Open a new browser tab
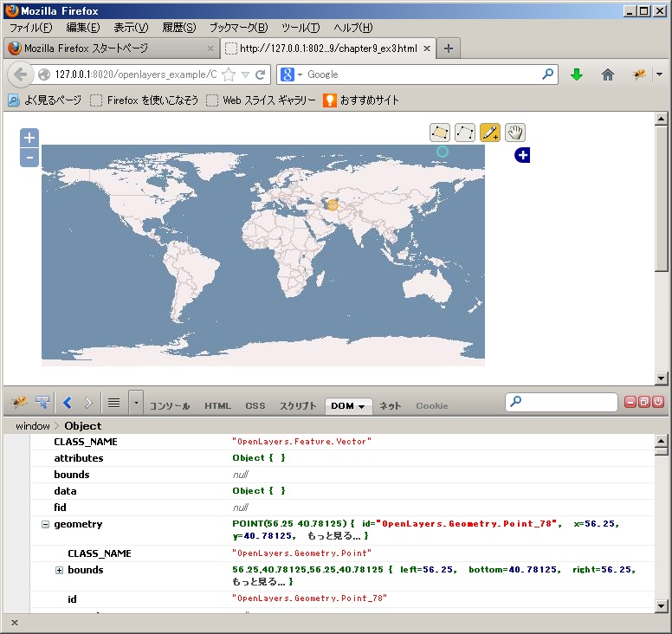Image resolution: width=672 pixels, height=634 pixels. point(448,49)
